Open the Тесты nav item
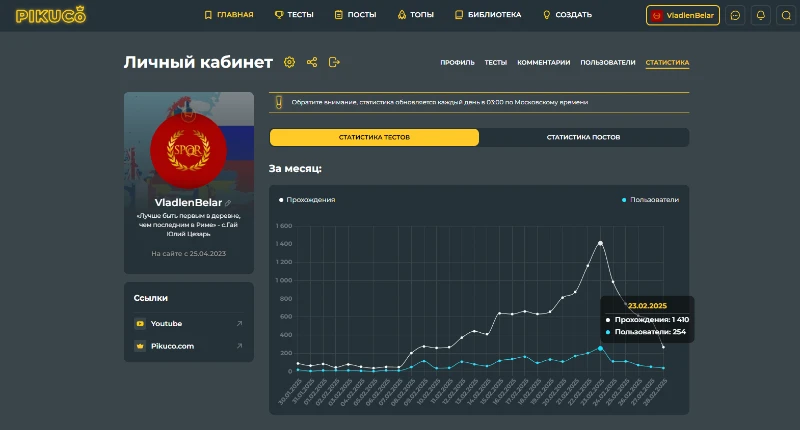The image size is (800, 430). (294, 15)
